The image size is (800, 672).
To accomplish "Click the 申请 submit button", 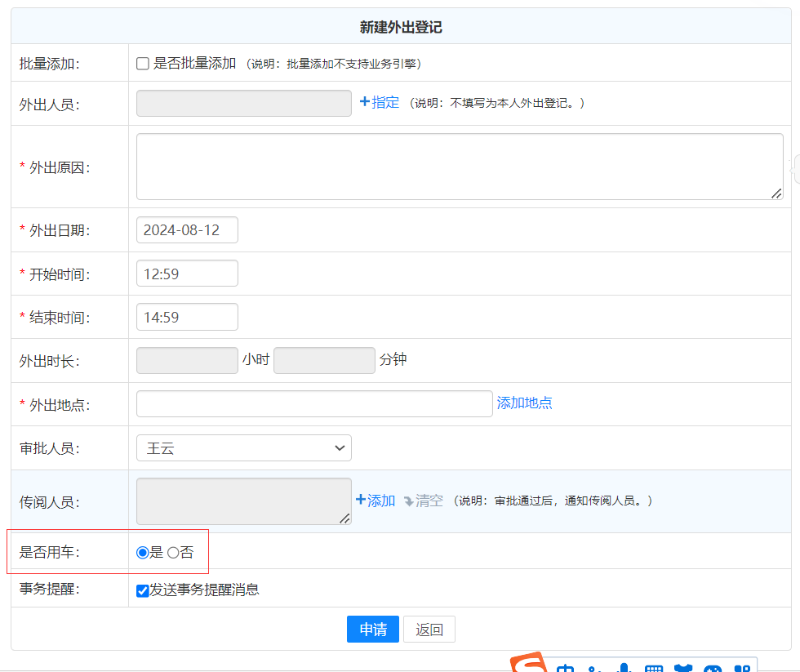I will pyautogui.click(x=372, y=630).
